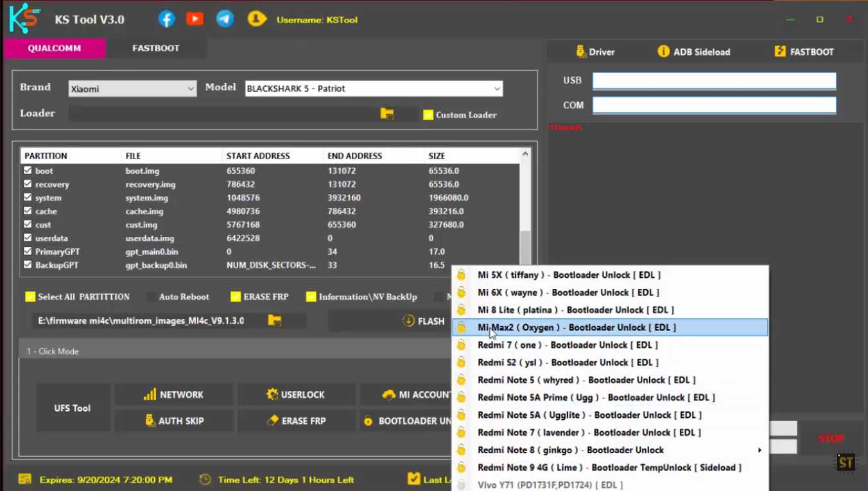Viewport: 868px width, 491px height.
Task: Open the Model dropdown showing BLACKSHARK 5
Action: (374, 89)
